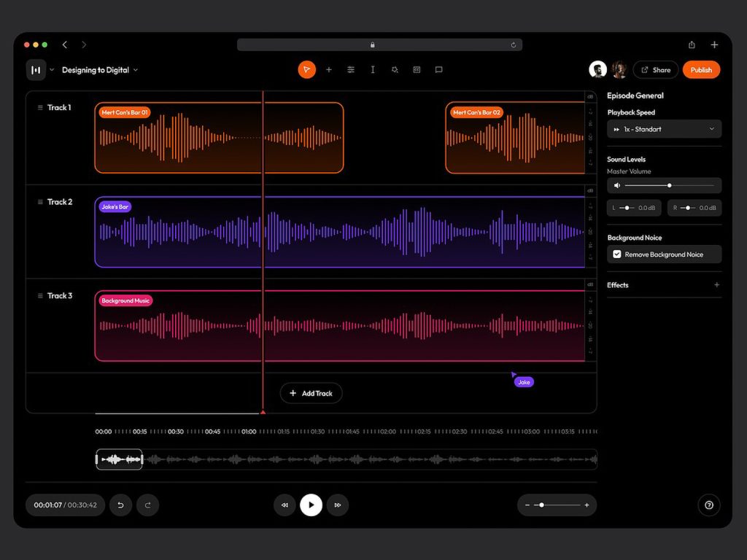Select the text tool in the toolbar
This screenshot has width=747, height=560.
(373, 69)
